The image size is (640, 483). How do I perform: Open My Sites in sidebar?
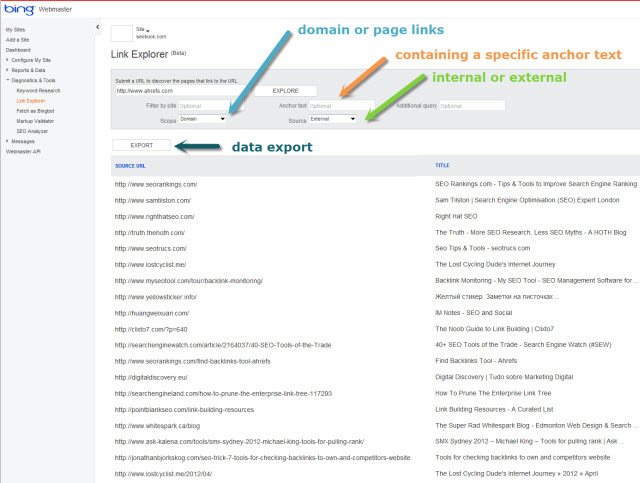[16, 30]
